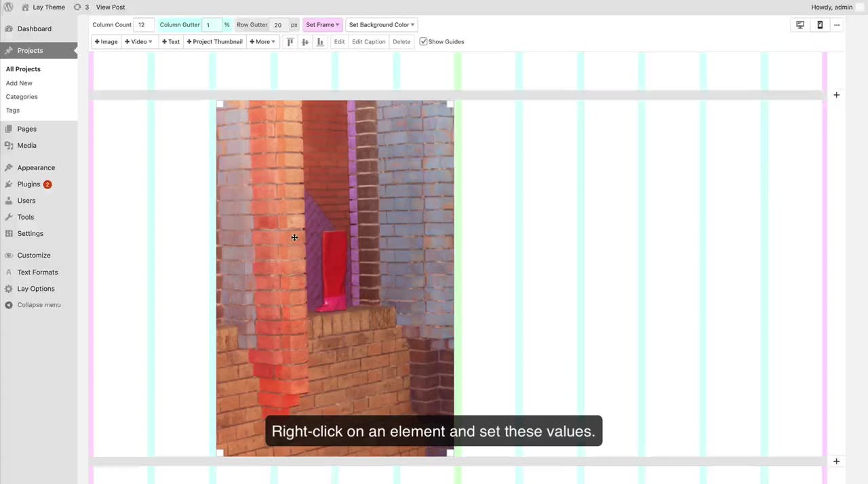The height and width of the screenshot is (484, 868).
Task: Click the View Post link
Action: point(111,7)
